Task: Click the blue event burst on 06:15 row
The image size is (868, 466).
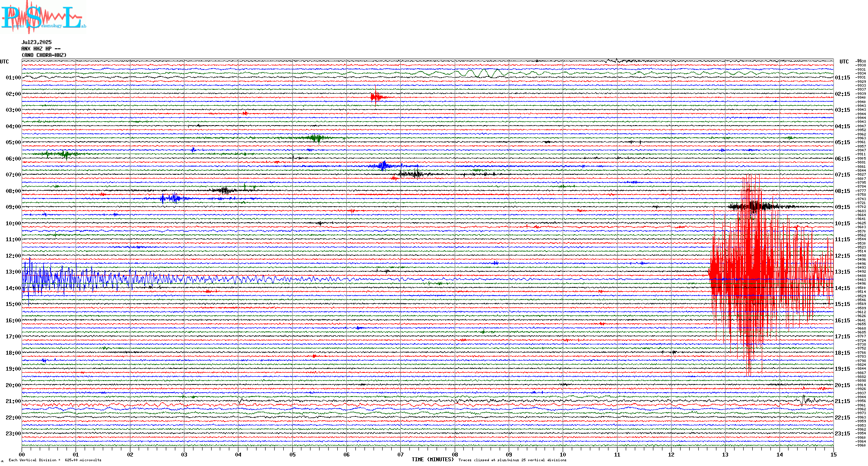Action: click(x=384, y=166)
